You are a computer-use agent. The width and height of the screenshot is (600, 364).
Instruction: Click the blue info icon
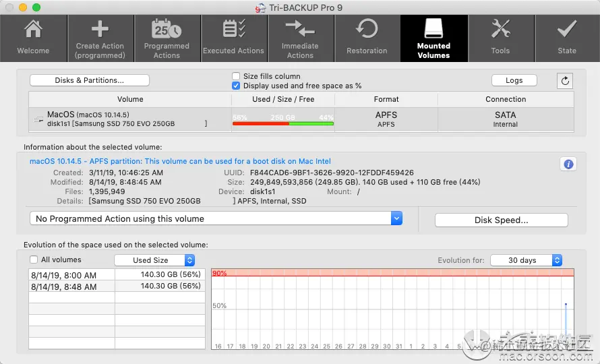click(x=568, y=164)
